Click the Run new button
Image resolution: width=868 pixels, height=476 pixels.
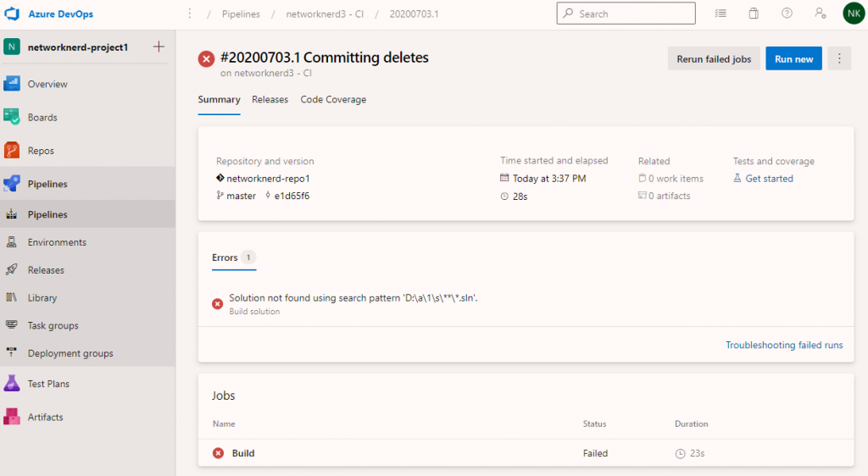(793, 58)
